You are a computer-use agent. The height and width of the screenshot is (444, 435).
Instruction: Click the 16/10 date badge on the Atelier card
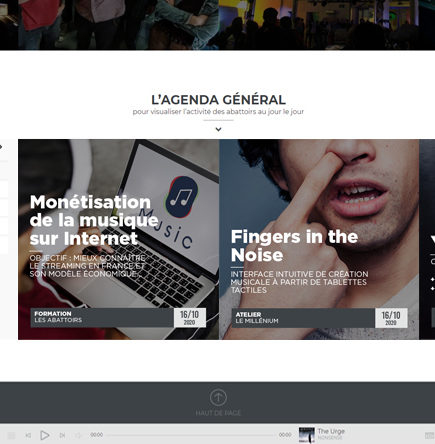pos(391,318)
